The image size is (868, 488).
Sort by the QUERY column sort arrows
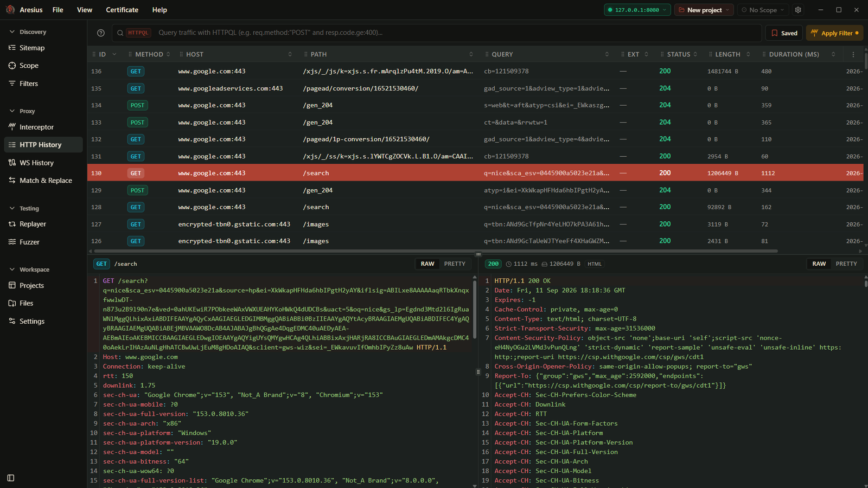pyautogui.click(x=607, y=54)
